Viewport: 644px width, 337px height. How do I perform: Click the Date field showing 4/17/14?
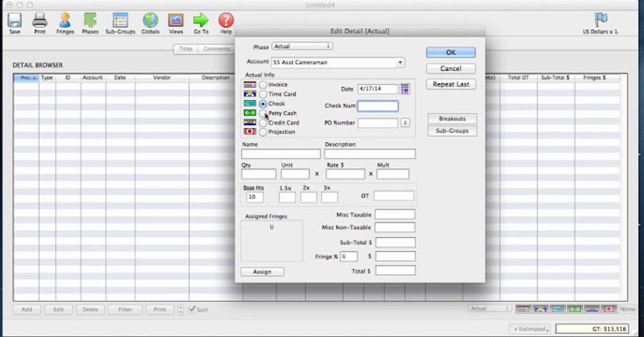click(378, 89)
